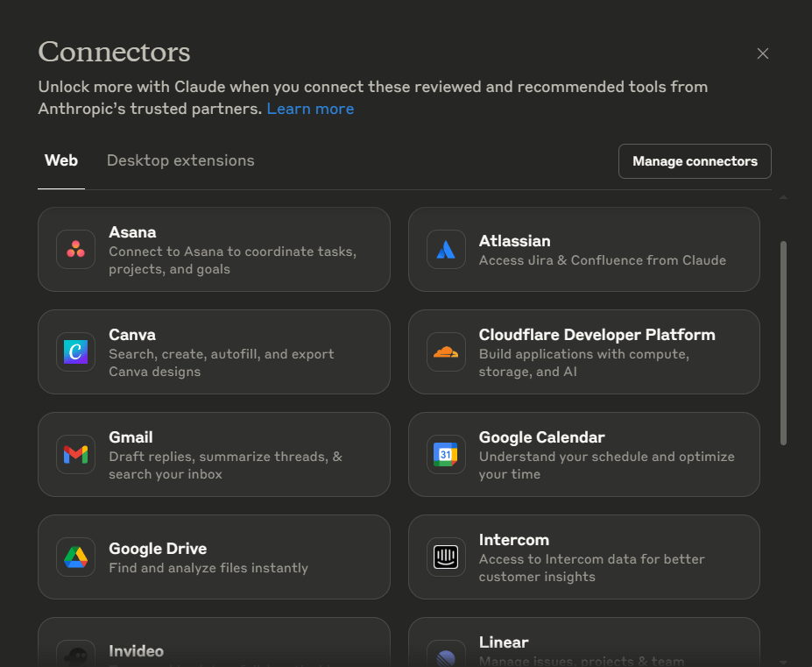Open the Asana connector title
Viewport: 812px width, 667px height.
pos(132,232)
